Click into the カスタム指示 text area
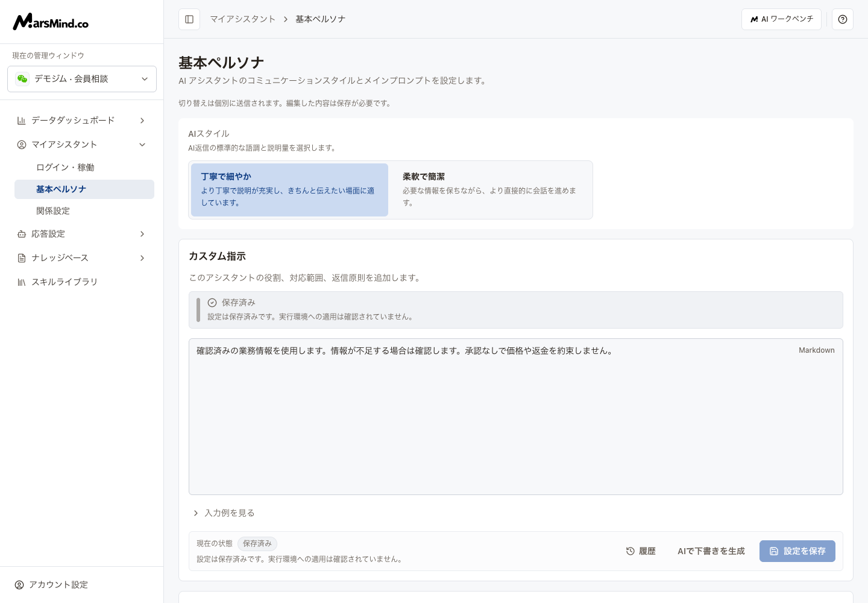868x603 pixels. pyautogui.click(x=516, y=417)
